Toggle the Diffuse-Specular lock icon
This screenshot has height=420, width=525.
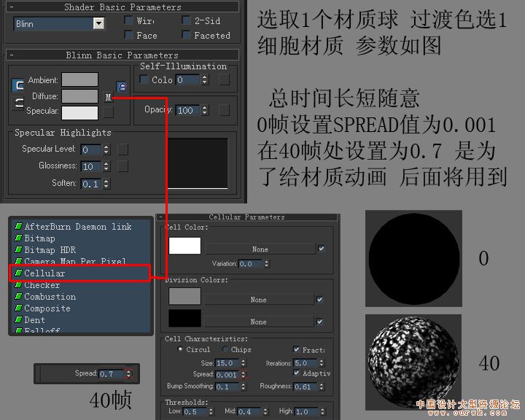(x=17, y=103)
